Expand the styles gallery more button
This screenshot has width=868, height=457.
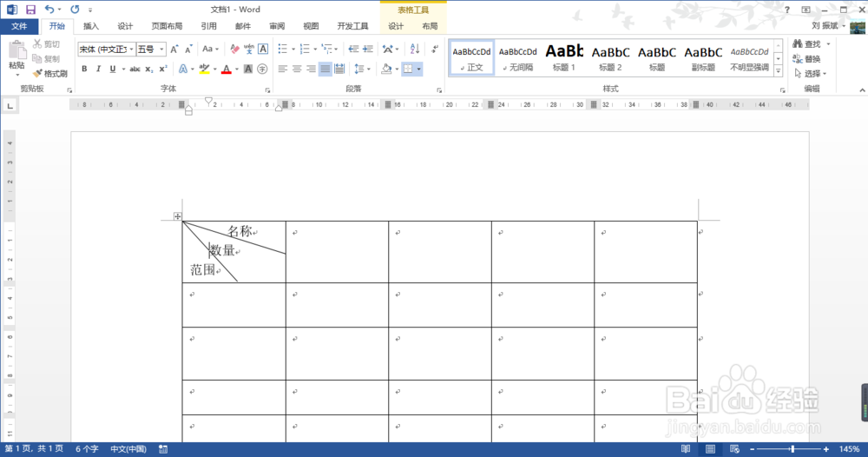click(x=779, y=71)
